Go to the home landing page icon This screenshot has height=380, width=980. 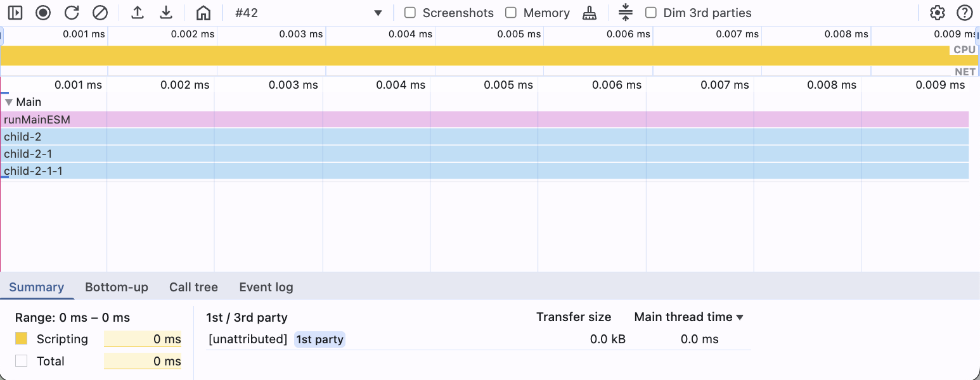coord(203,13)
